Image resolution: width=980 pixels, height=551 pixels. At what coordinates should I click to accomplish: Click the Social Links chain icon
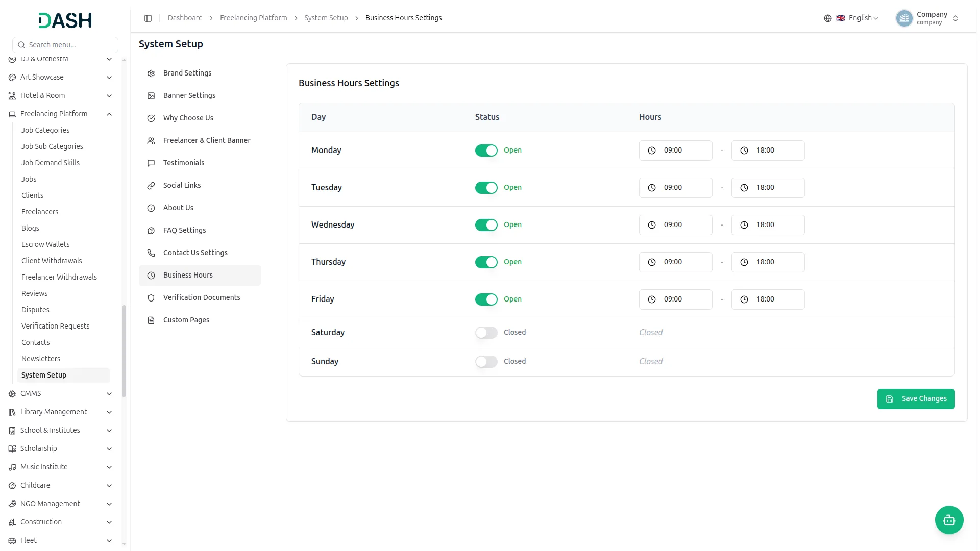tap(151, 186)
